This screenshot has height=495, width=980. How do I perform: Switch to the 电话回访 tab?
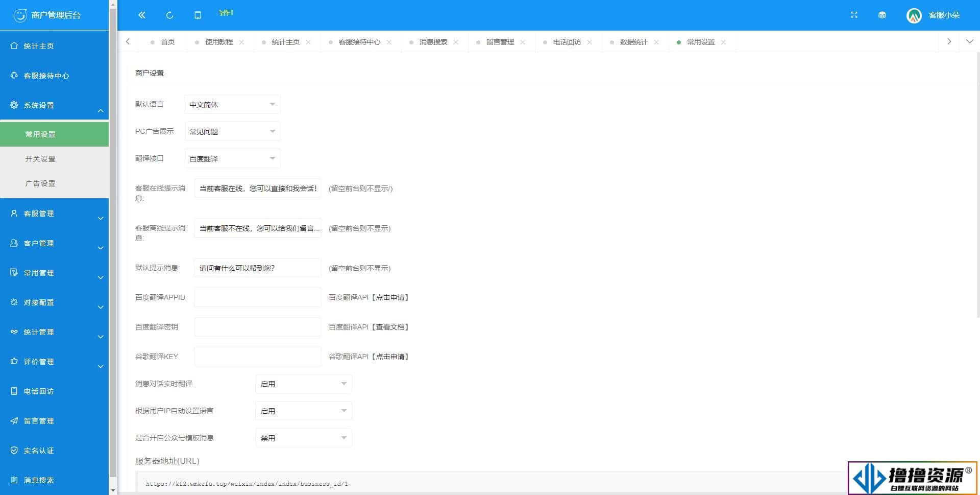(x=567, y=42)
